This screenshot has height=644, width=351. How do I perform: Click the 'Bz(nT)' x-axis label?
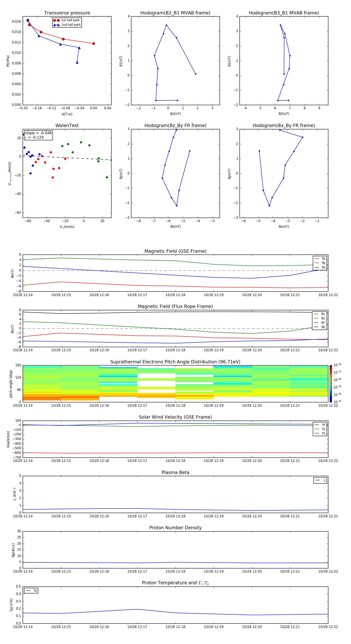coord(175,227)
